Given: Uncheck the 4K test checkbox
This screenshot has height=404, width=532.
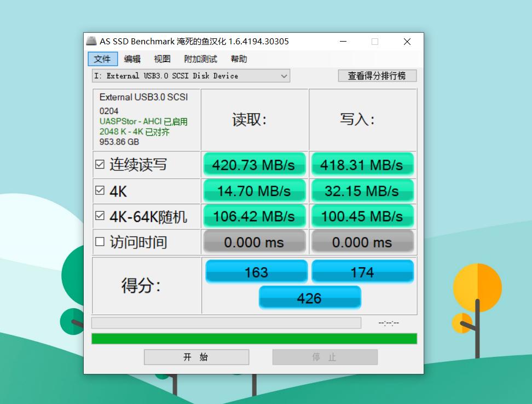Looking at the screenshot, I should point(101,191).
